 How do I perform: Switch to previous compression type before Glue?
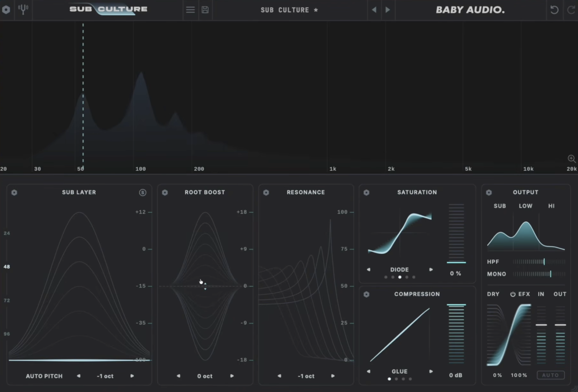click(x=368, y=371)
